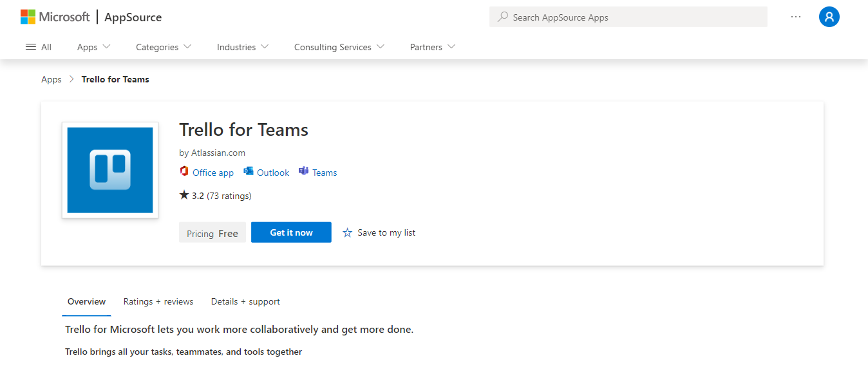Click the Apps breadcrumb link
The width and height of the screenshot is (868, 367).
click(x=52, y=79)
